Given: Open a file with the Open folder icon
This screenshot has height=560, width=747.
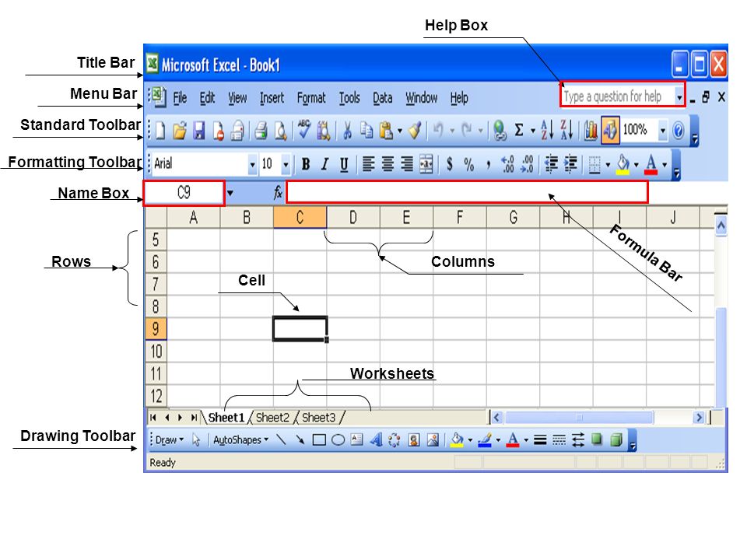Looking at the screenshot, I should tap(180, 130).
